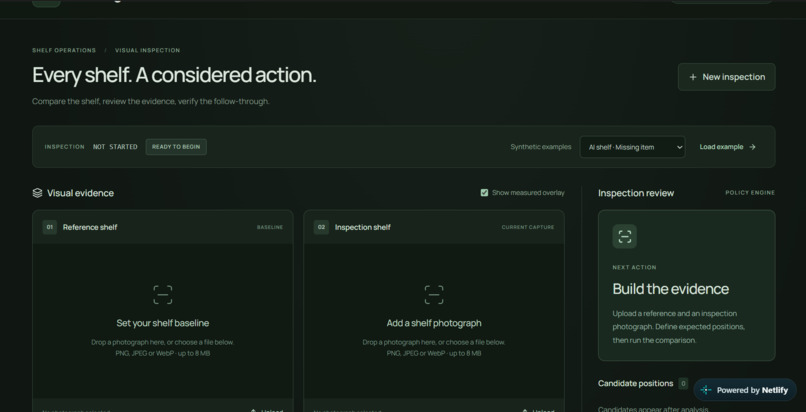The width and height of the screenshot is (806, 412).
Task: Click the Set your shelf baseline drop zone
Action: click(x=162, y=321)
